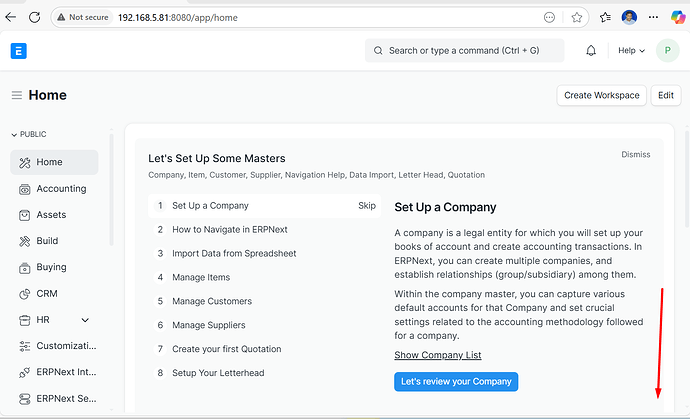Open the CRM workspace label
The width and height of the screenshot is (690, 419).
[x=47, y=294]
